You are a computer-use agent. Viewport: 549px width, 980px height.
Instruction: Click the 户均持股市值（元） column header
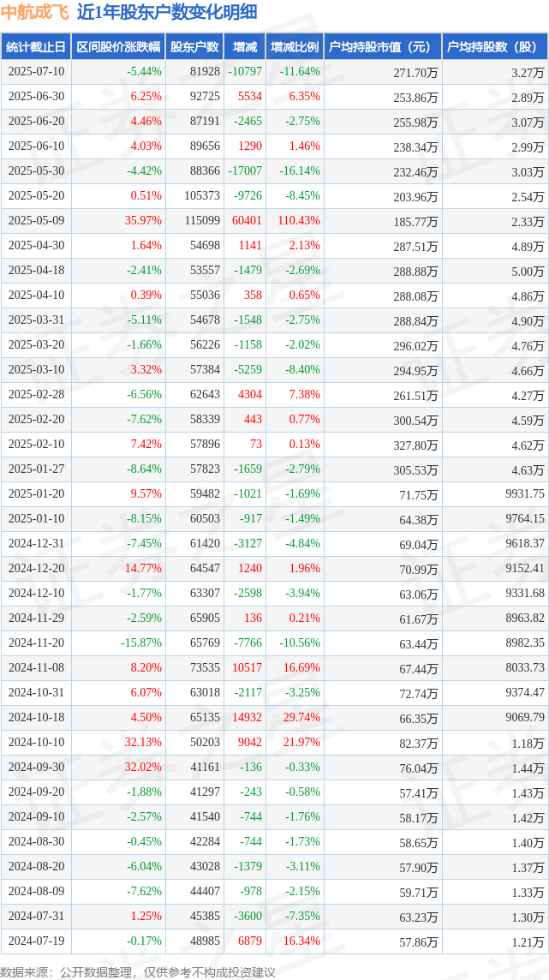coord(382,47)
